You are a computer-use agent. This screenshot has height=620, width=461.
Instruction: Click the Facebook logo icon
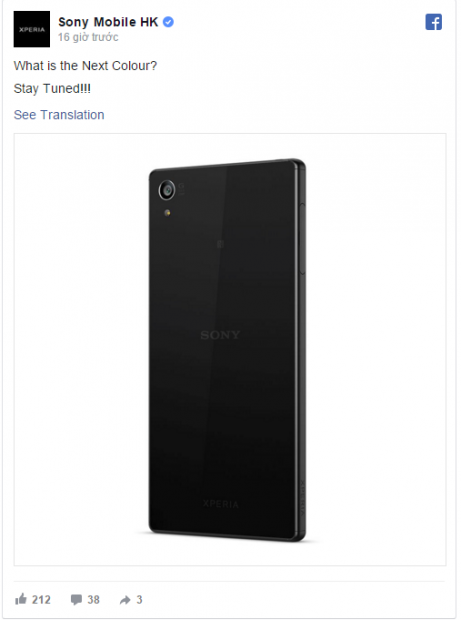tap(433, 22)
